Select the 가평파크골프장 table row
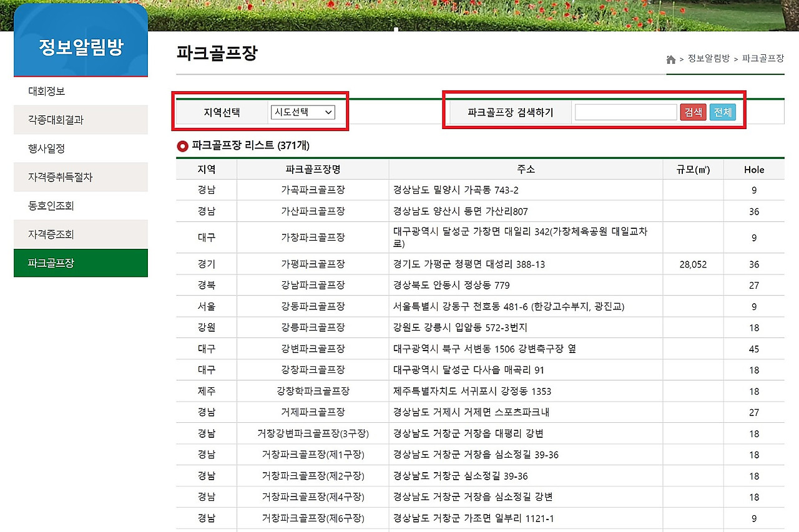Screen dimensions: 799x532 coord(312,264)
